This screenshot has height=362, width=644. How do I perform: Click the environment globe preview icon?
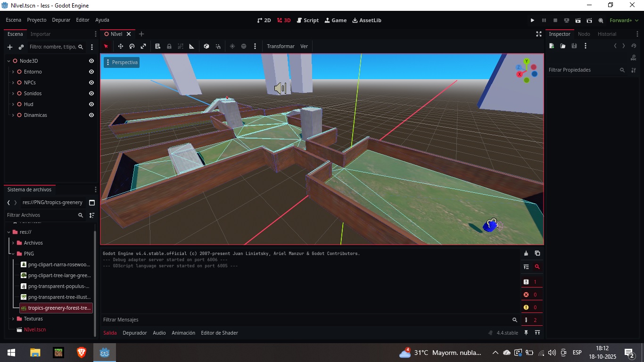(244, 46)
